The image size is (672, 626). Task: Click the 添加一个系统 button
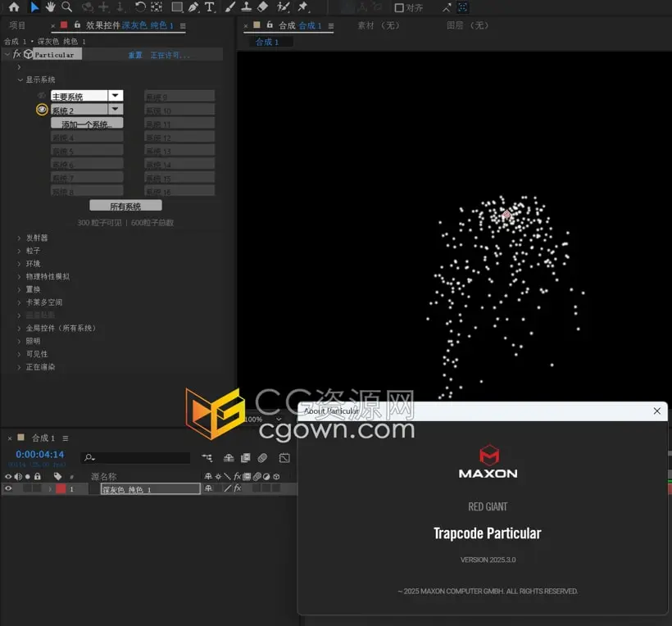[87, 124]
